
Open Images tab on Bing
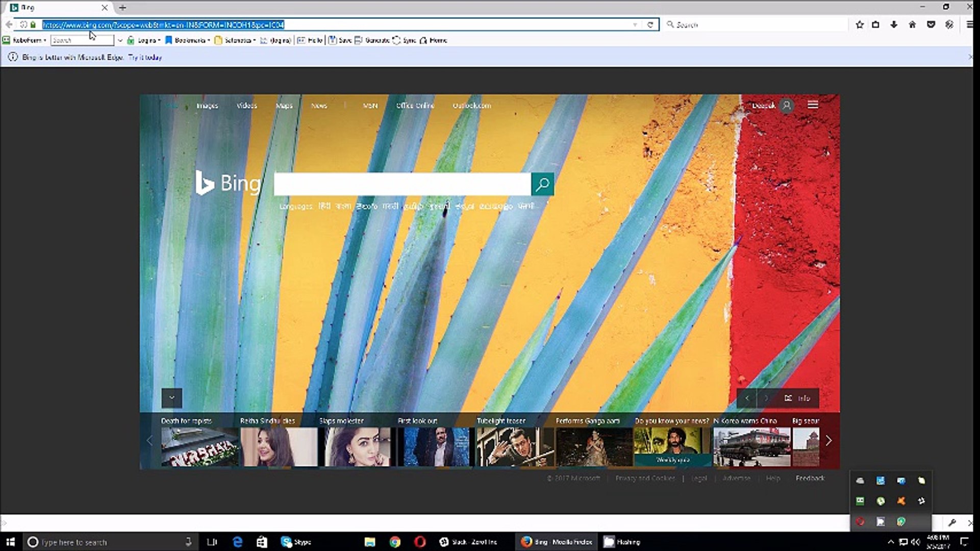[x=207, y=106]
